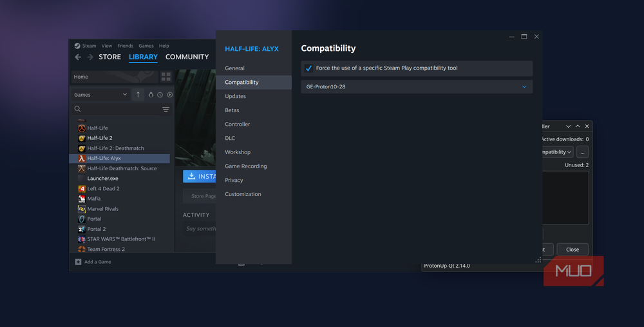
Task: Open the Customization properties section
Action: click(x=254, y=194)
